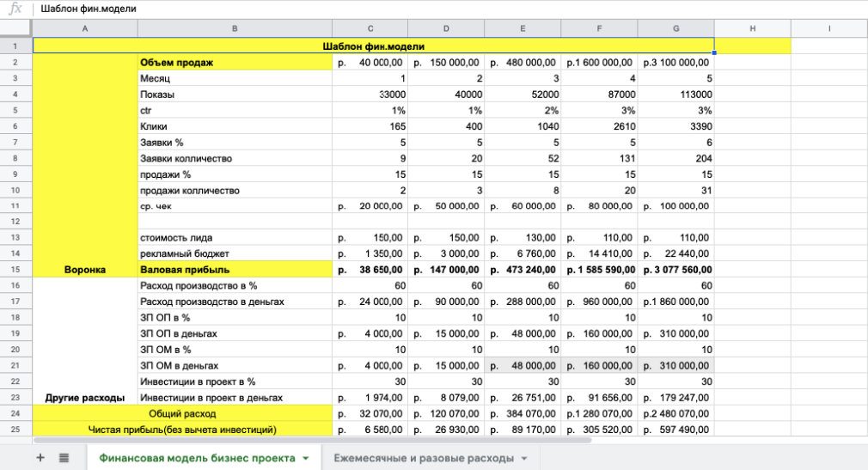Open the all sheets list icon
The width and height of the screenshot is (868, 470).
coord(64,458)
